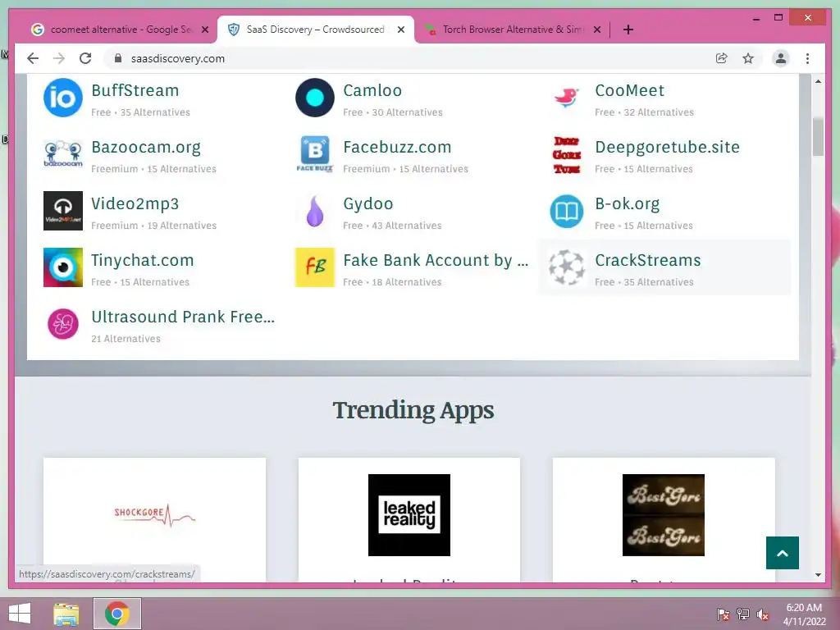Click the leaked reality trending app thumbnail
This screenshot has height=630, width=840.
point(409,515)
